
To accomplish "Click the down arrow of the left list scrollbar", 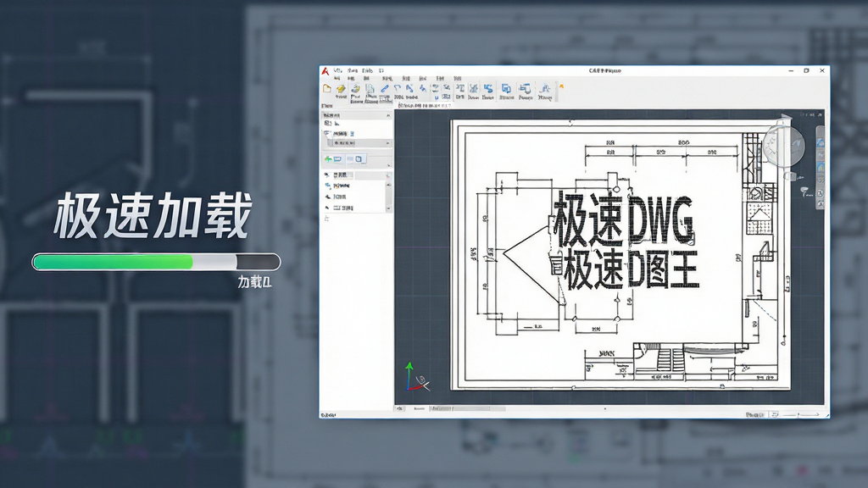I will 388,208.
